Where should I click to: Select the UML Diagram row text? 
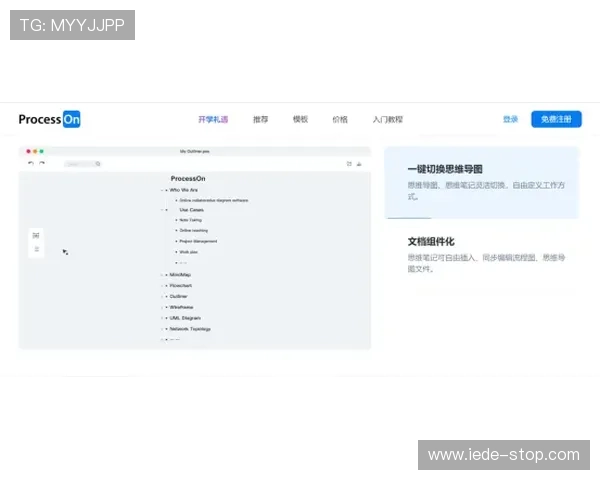[x=185, y=318]
